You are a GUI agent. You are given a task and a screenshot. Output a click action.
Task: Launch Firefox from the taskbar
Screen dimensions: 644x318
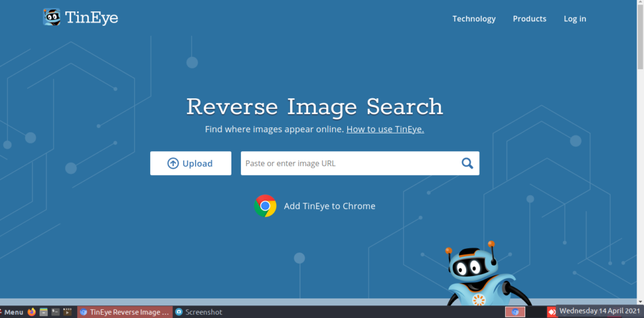click(x=31, y=312)
